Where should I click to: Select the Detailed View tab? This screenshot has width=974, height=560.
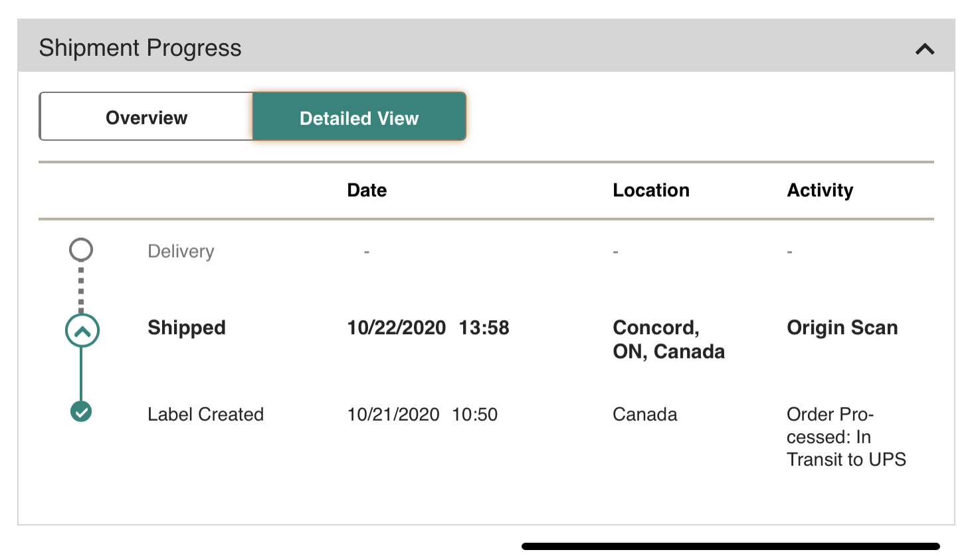tap(359, 118)
